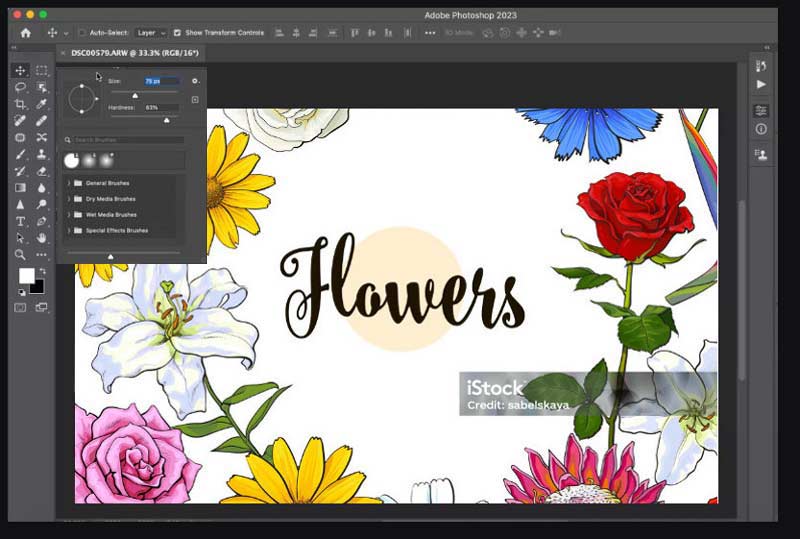Swap foreground and background colors
800x539 pixels.
pyautogui.click(x=43, y=271)
